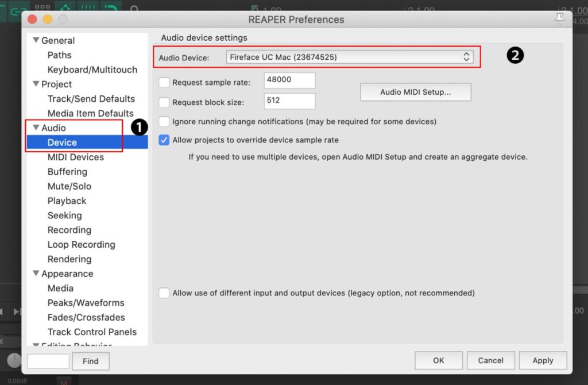This screenshot has width=588, height=385.
Task: Click the Find button
Action: coord(91,361)
